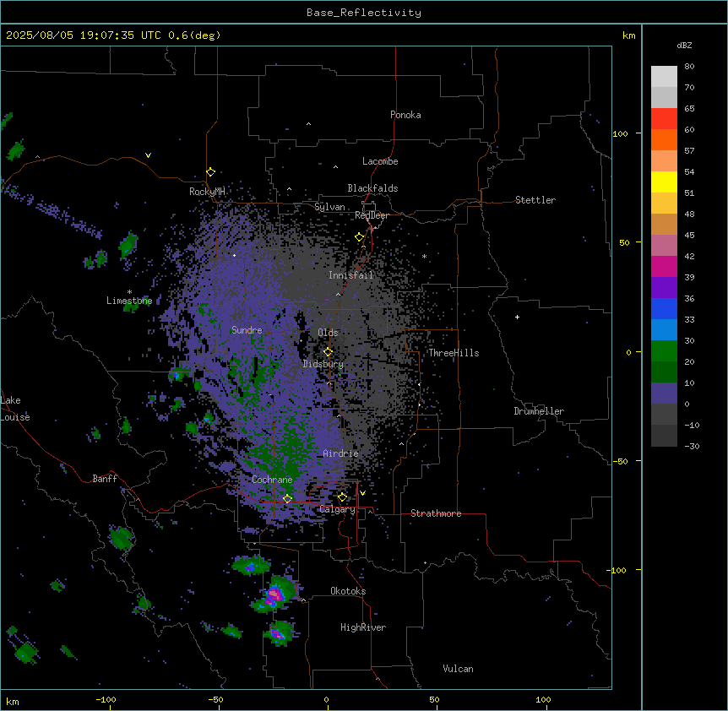Viewport: 728px width, 711px height.
Task: Click the Strathmore label
Action: coord(436,513)
